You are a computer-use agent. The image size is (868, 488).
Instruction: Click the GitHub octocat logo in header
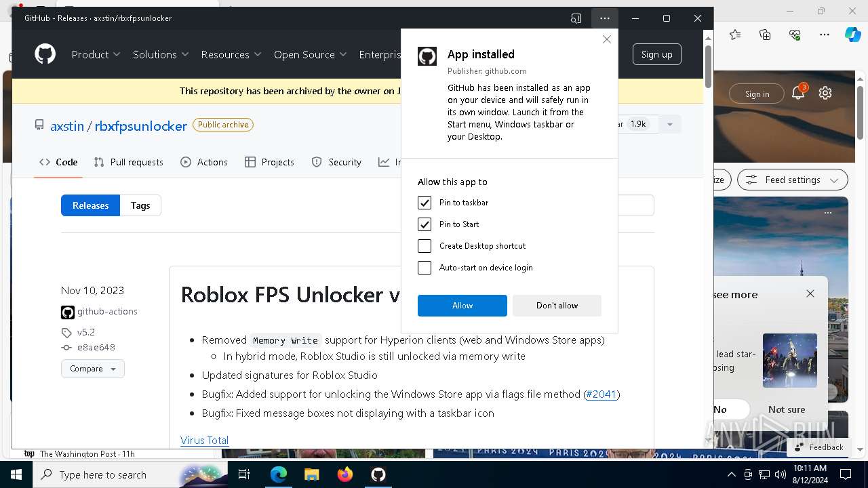[45, 54]
